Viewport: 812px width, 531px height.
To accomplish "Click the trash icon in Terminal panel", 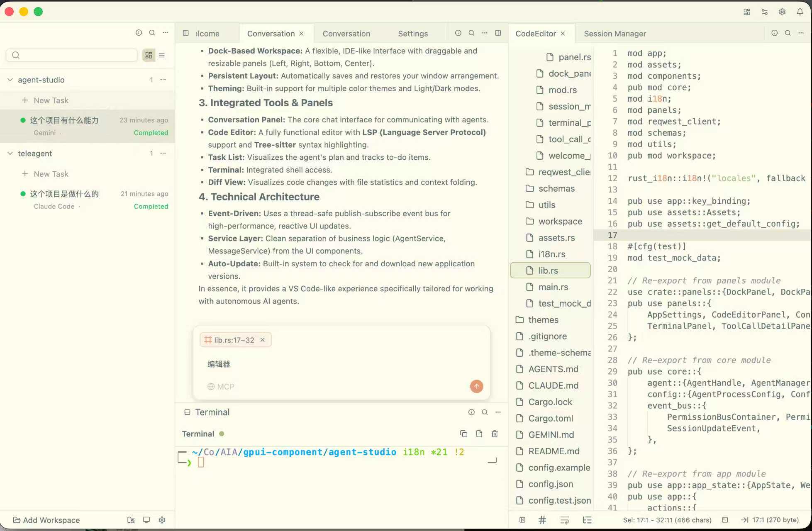I will coord(495,434).
